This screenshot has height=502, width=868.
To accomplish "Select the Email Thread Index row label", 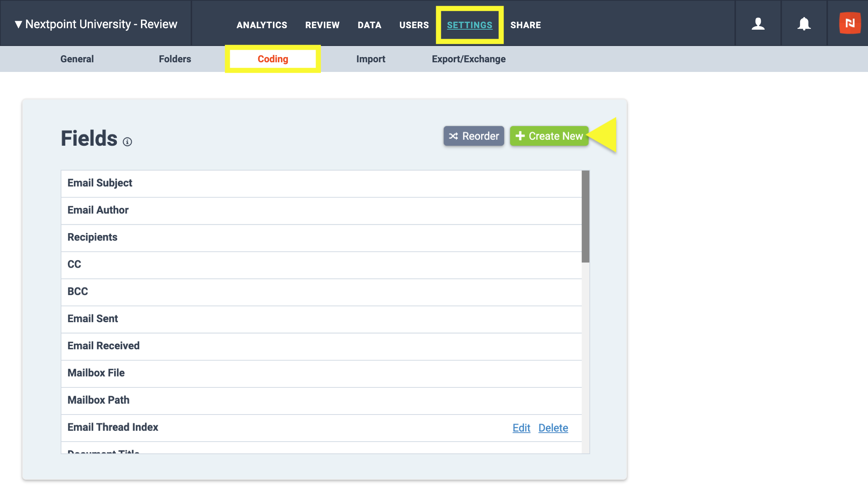I will [113, 427].
